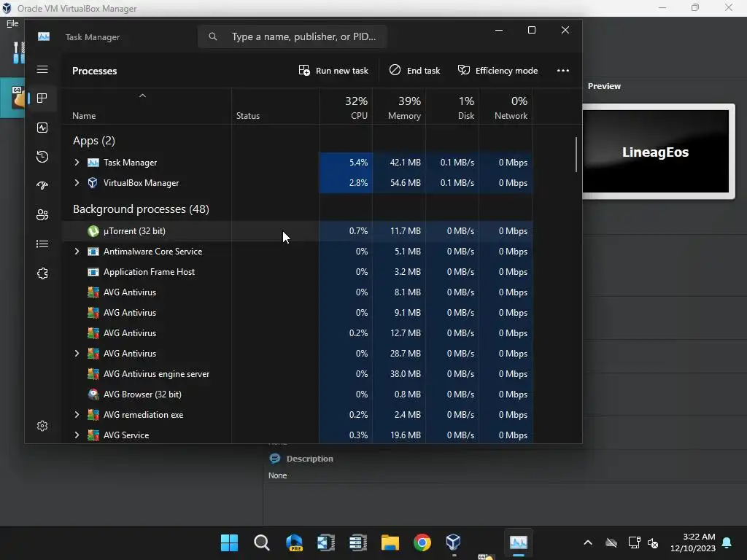Click the End task button
747x560 pixels.
(x=414, y=71)
